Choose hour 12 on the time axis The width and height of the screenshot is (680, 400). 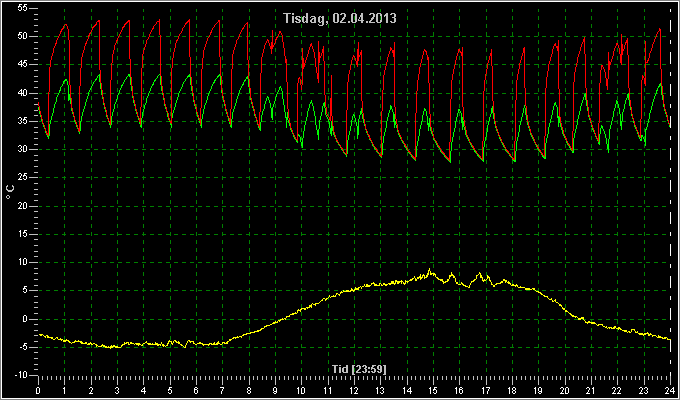click(x=354, y=390)
